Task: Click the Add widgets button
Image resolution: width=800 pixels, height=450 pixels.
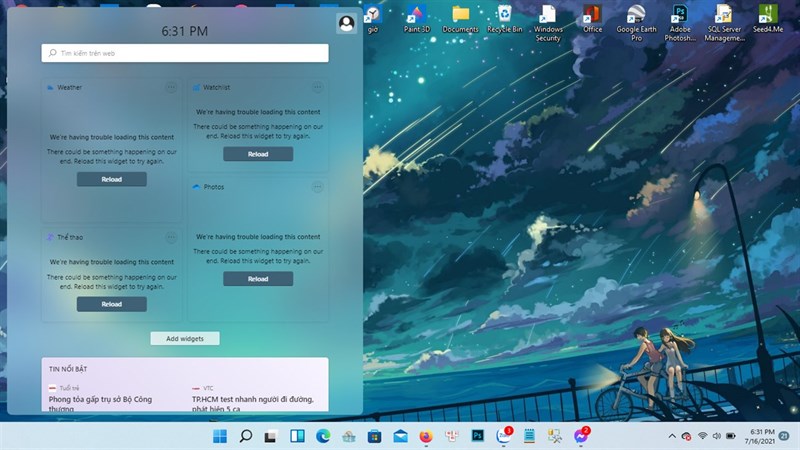Action: pyautogui.click(x=185, y=339)
